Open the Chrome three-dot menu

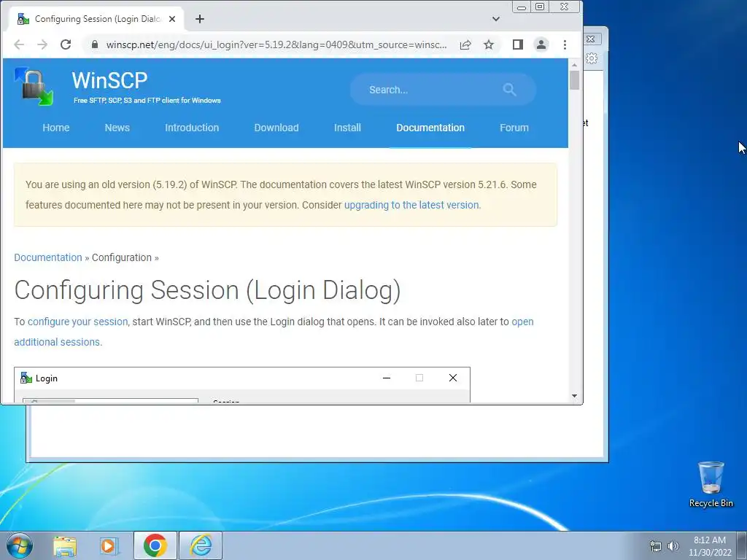565,44
